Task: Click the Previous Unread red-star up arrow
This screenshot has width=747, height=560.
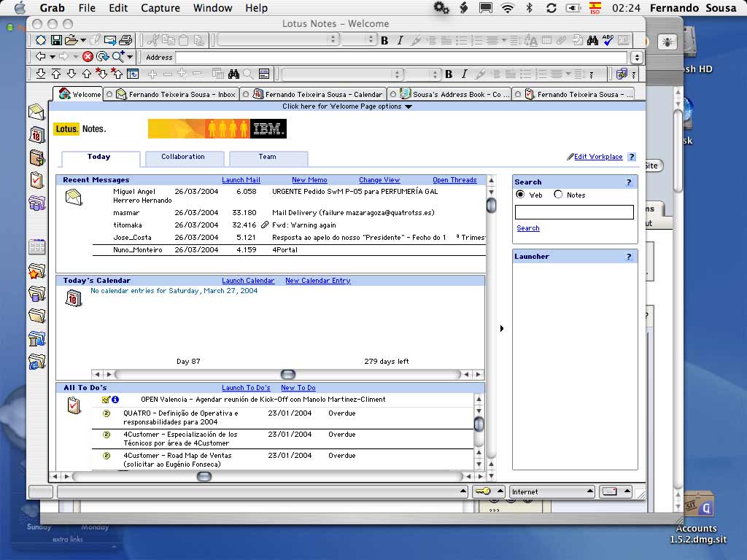Action: point(117,74)
